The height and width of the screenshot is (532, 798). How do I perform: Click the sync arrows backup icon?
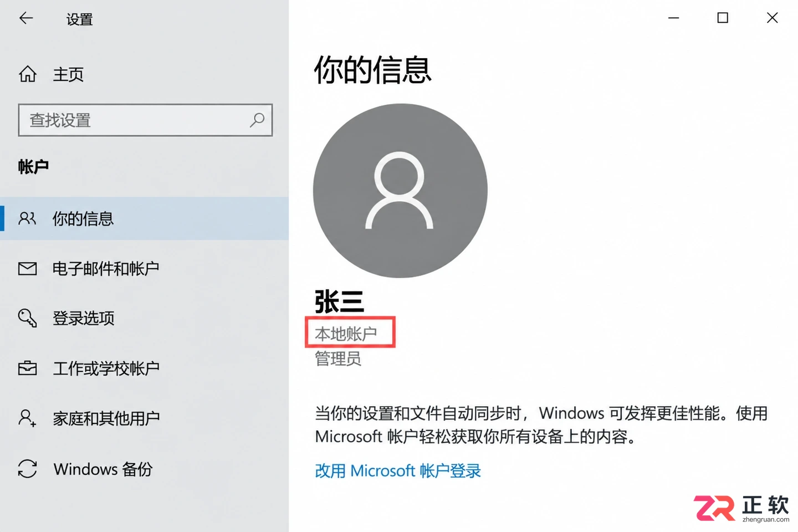[27, 469]
